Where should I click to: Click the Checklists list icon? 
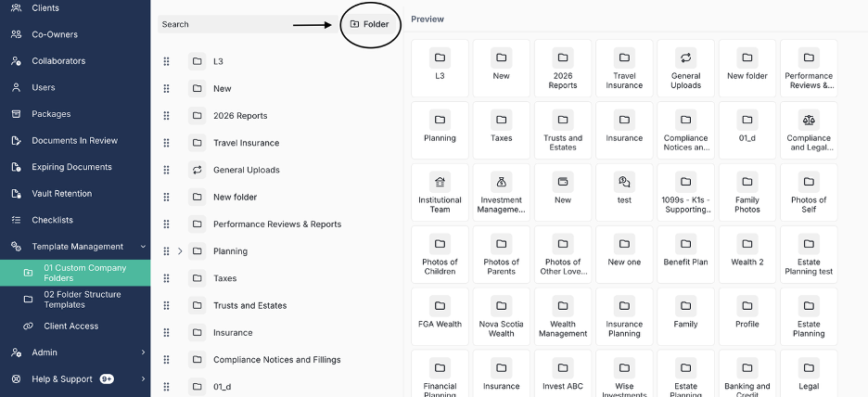click(16, 220)
